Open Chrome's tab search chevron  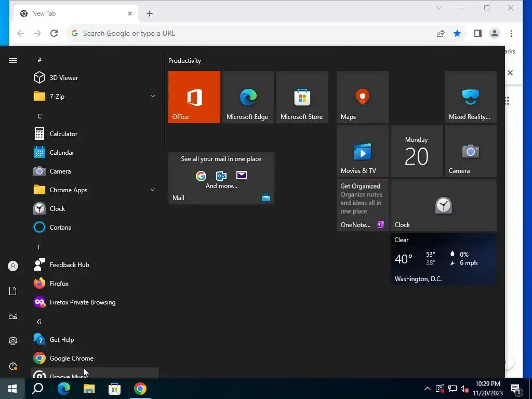(439, 8)
